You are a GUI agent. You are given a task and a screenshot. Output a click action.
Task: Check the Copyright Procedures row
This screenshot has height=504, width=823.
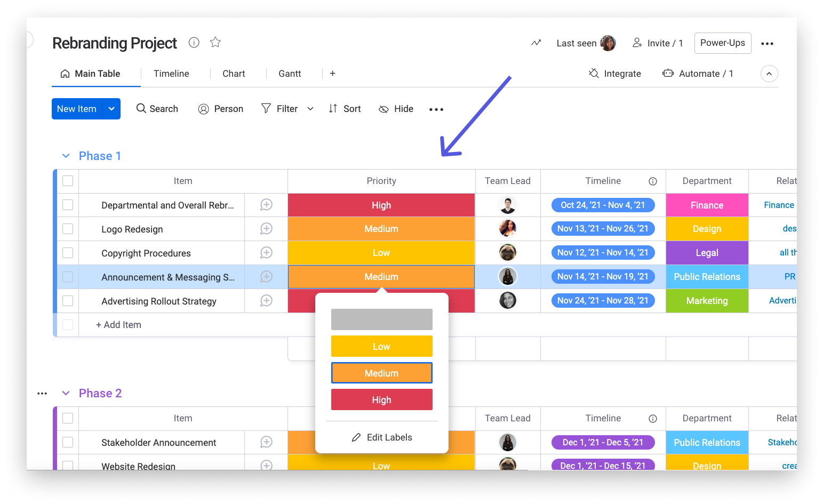click(68, 253)
